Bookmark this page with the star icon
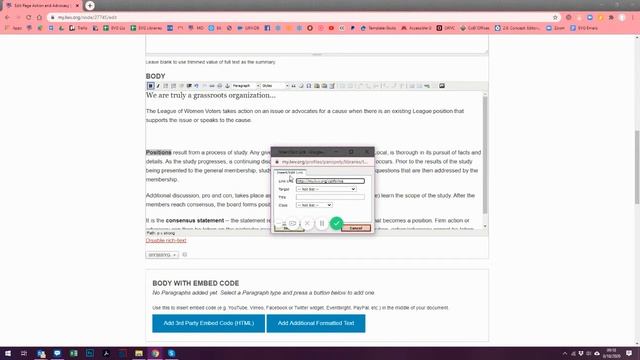The width and height of the screenshot is (640, 360). coord(555,18)
